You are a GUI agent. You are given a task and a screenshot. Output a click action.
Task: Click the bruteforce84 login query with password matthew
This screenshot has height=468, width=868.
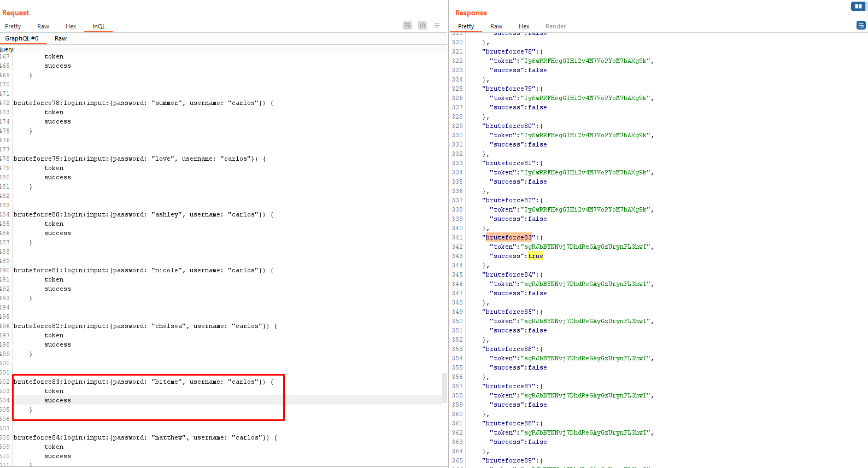click(x=145, y=437)
